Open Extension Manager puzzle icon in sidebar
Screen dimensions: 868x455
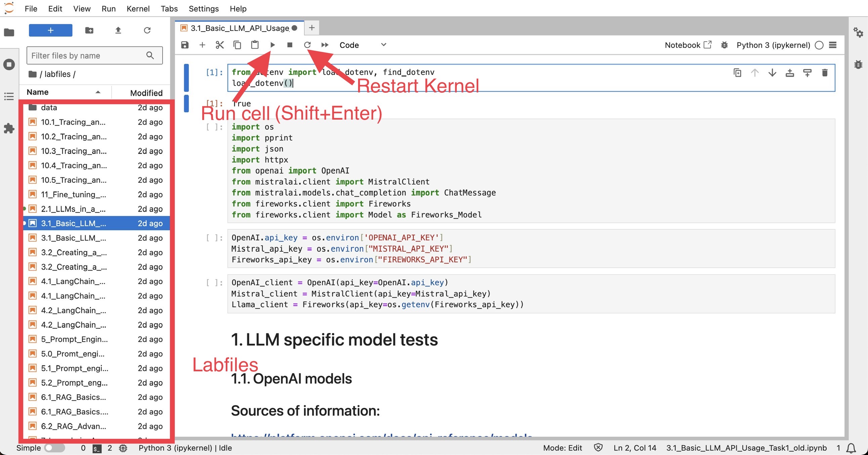[9, 128]
